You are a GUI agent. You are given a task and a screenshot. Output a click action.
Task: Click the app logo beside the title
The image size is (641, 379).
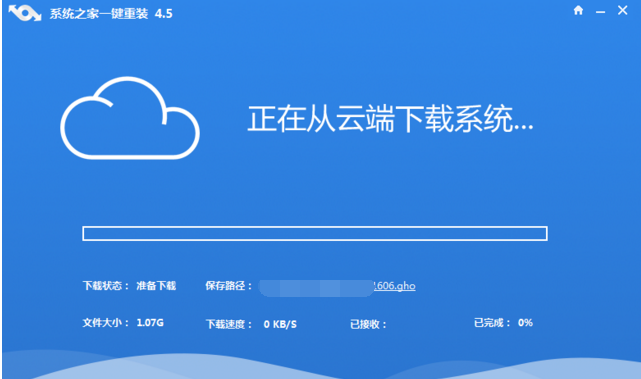tap(25, 13)
